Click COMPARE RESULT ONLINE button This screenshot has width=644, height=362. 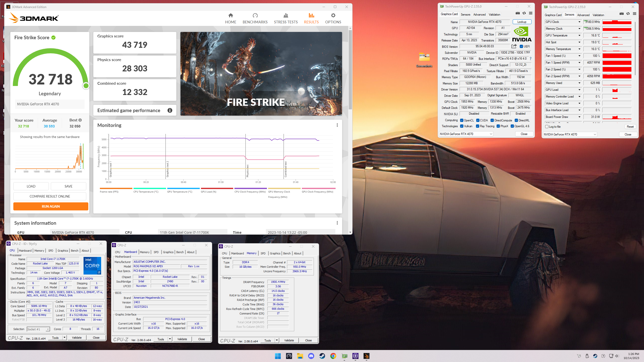[50, 196]
